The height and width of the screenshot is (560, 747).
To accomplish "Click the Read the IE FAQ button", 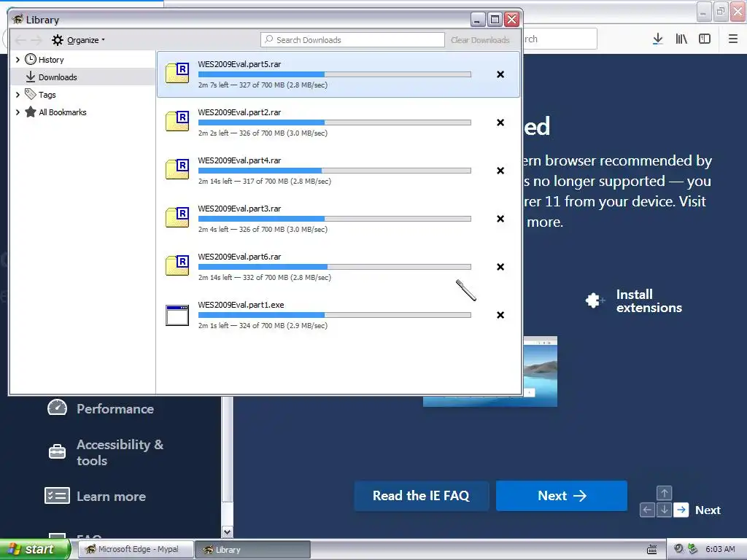I will pos(421,496).
